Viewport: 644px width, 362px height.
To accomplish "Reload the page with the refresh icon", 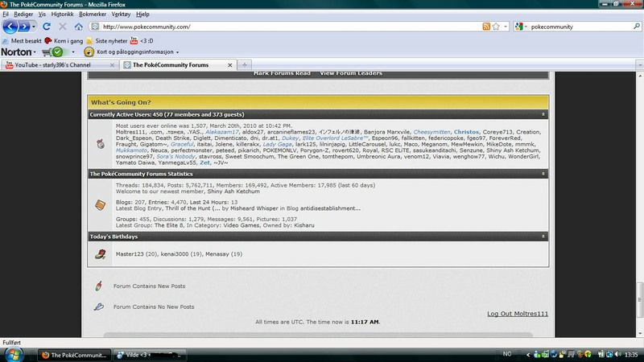I will pyautogui.click(x=47, y=27).
